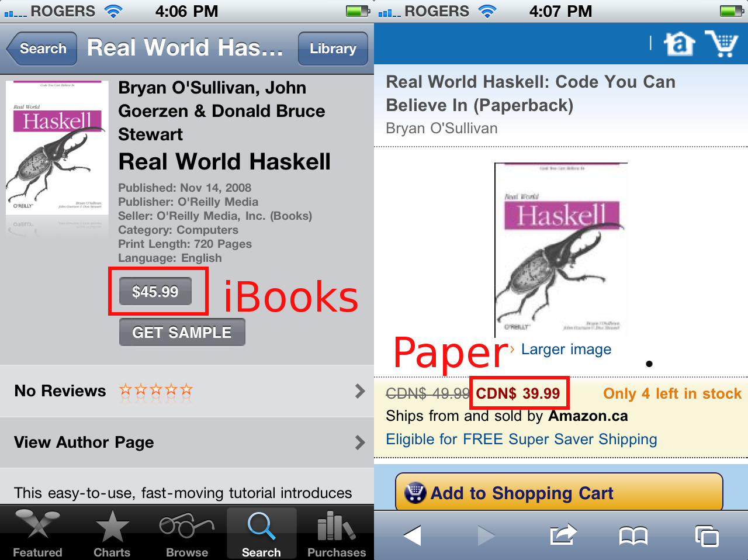Tap Safari's forward arrow
748x560 pixels.
point(486,535)
